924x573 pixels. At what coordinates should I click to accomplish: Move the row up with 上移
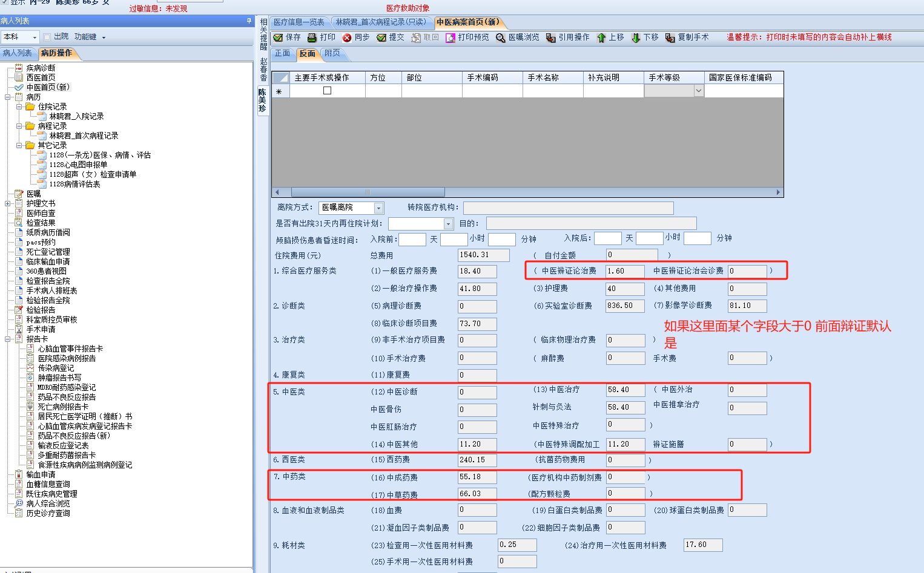[610, 38]
